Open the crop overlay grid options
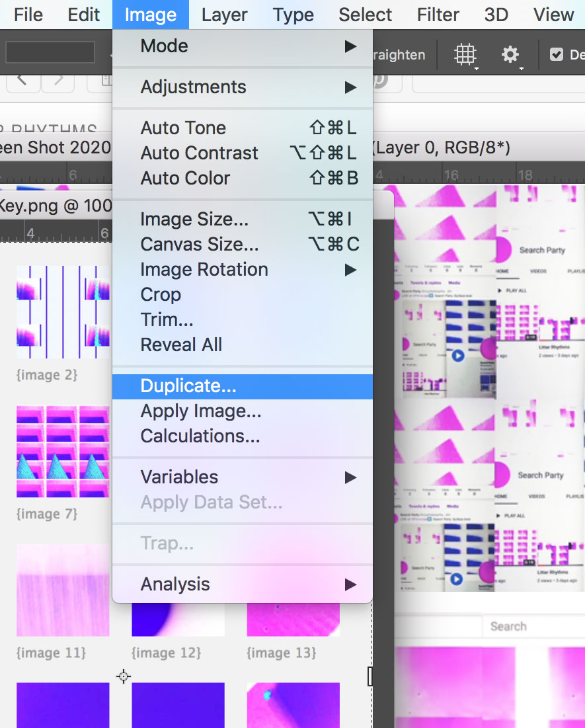The width and height of the screenshot is (585, 728). tap(465, 55)
